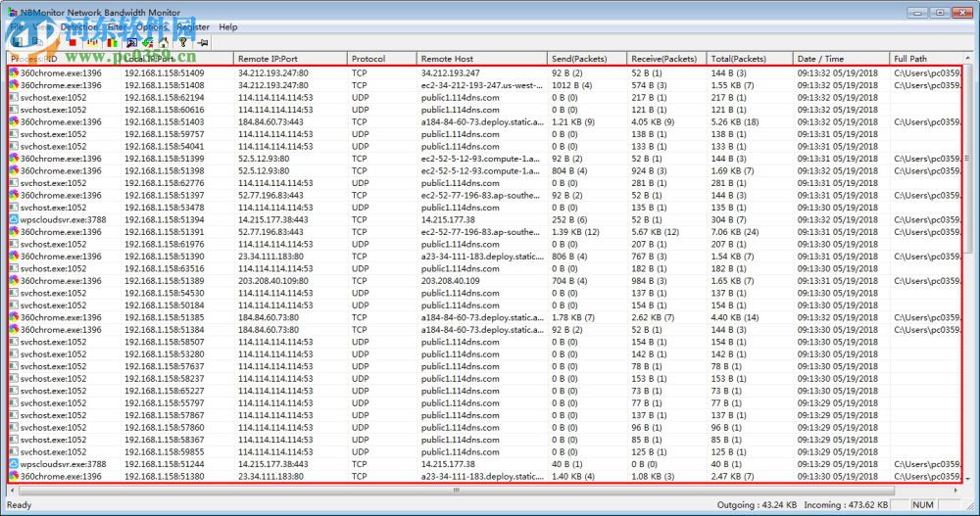Click the filter magnifier toolbar icon

pos(131,42)
